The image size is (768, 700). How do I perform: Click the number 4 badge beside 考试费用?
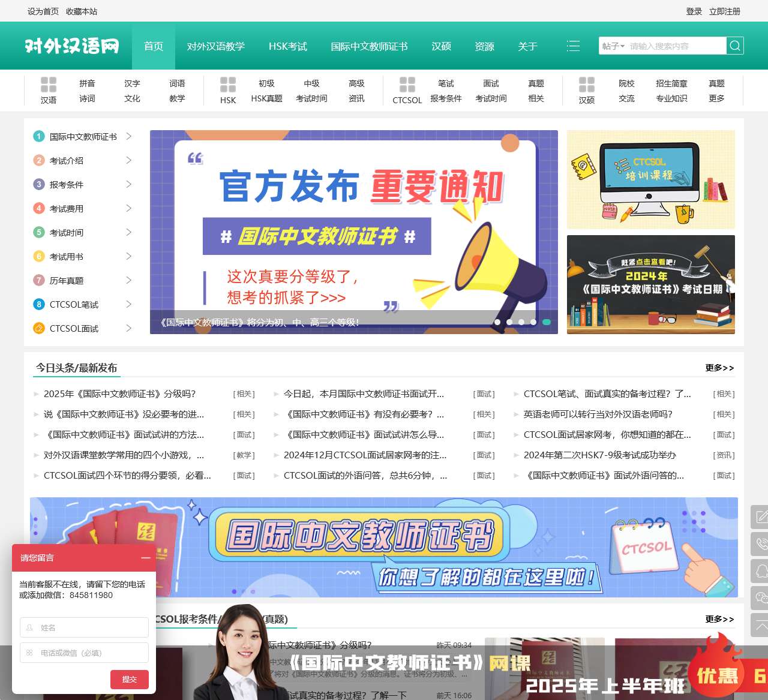click(x=39, y=208)
